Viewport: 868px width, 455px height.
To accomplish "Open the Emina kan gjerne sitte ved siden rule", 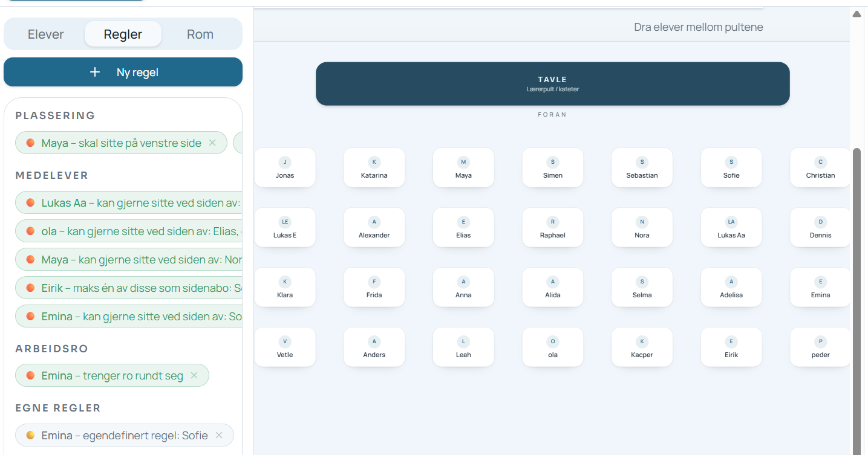I will point(129,317).
